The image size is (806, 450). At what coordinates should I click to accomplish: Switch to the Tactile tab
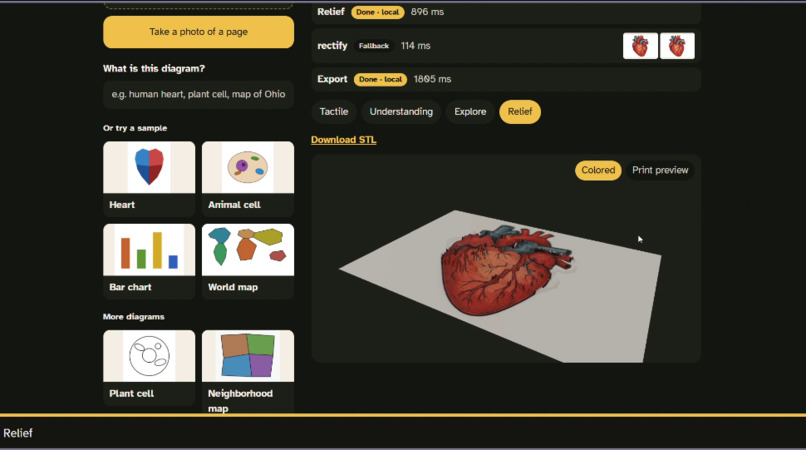[334, 112]
